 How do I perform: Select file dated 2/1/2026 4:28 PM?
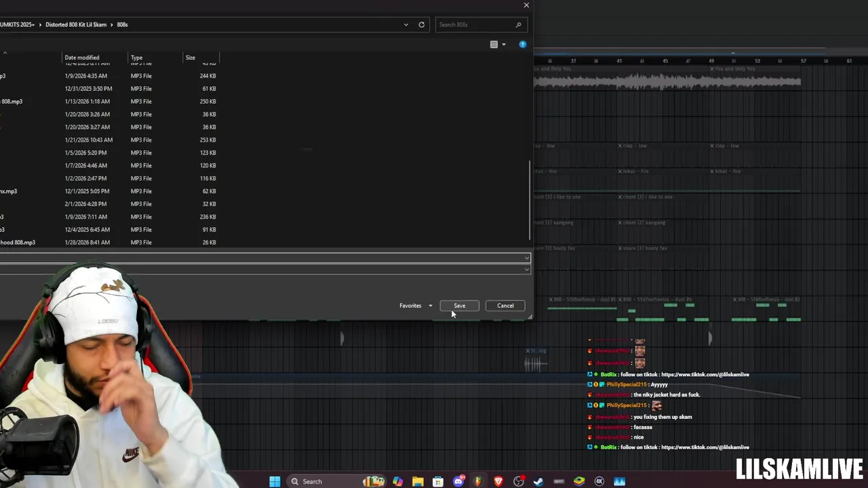(x=108, y=204)
